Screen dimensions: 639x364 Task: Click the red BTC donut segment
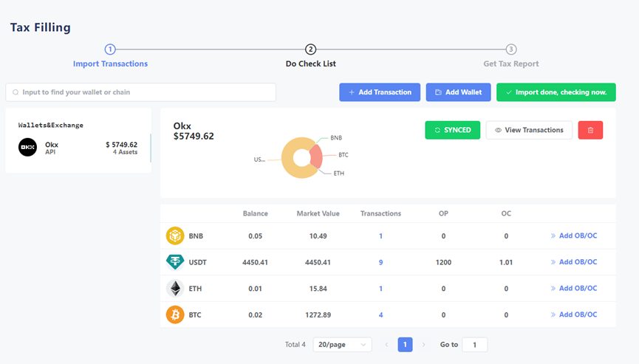317,157
